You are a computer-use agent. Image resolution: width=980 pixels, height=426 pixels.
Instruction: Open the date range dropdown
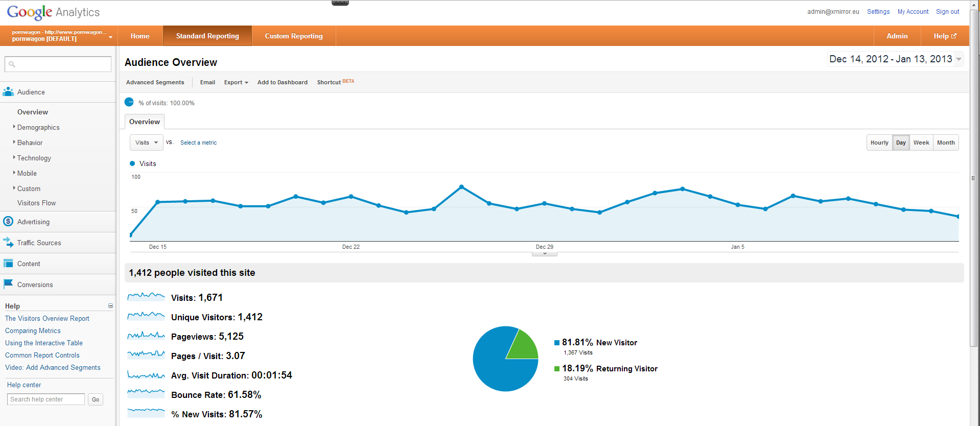tap(959, 59)
